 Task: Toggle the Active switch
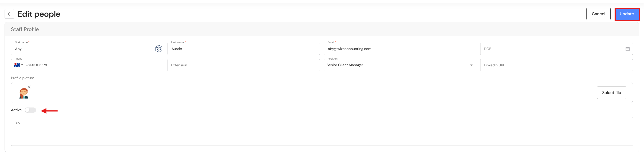30,110
